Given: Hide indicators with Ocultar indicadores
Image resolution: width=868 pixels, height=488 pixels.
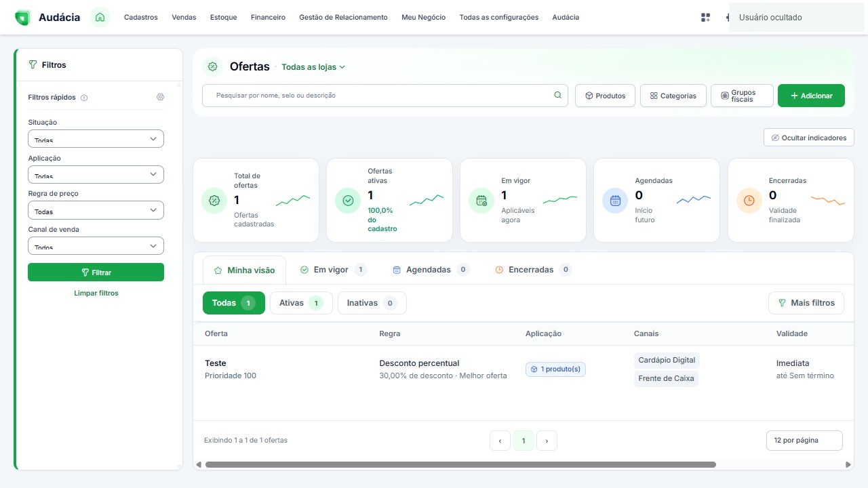Looking at the screenshot, I should [809, 138].
